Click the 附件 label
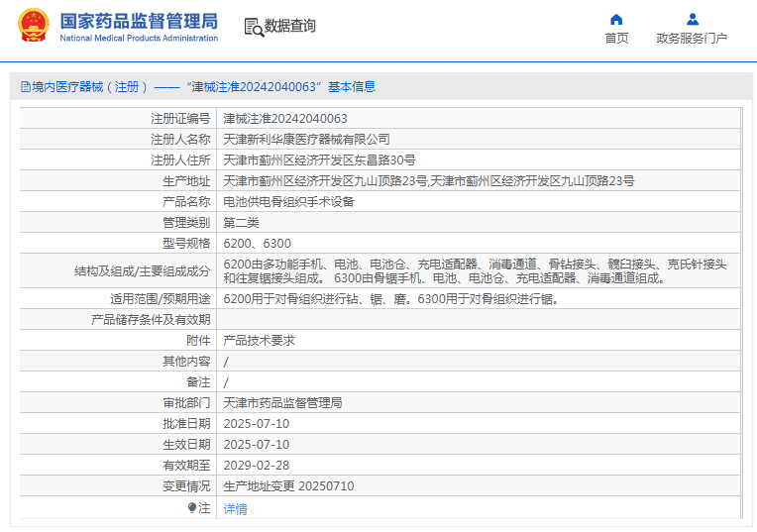This screenshot has height=532, width=757. [x=198, y=341]
